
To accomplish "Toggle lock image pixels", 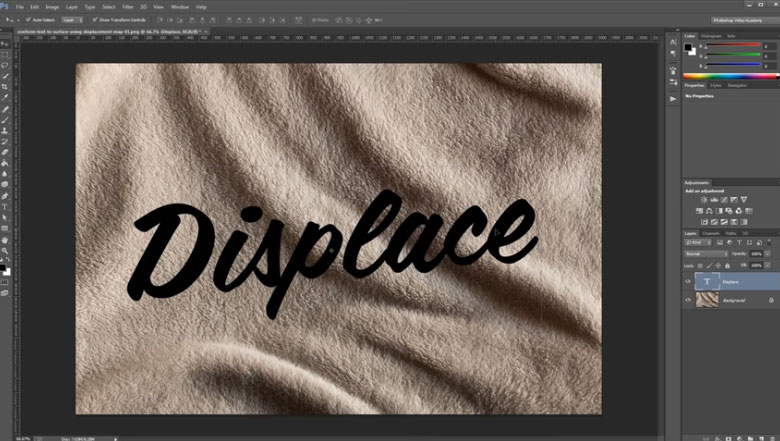I will 709,266.
